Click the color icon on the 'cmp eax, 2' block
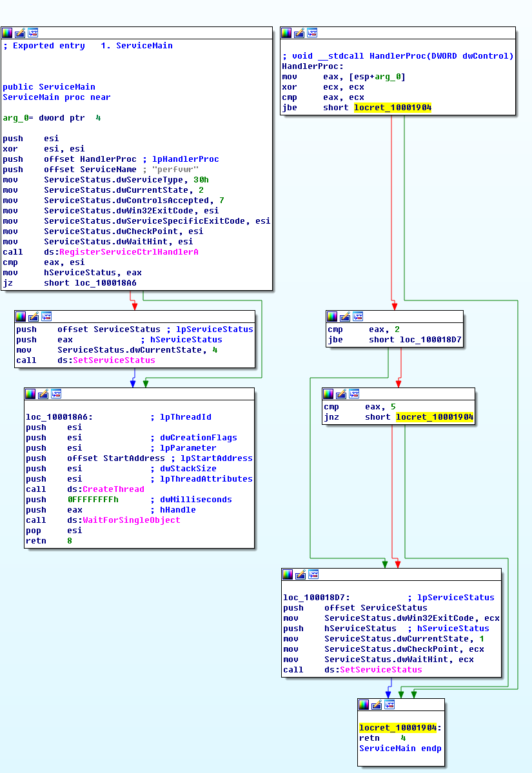 pos(332,317)
